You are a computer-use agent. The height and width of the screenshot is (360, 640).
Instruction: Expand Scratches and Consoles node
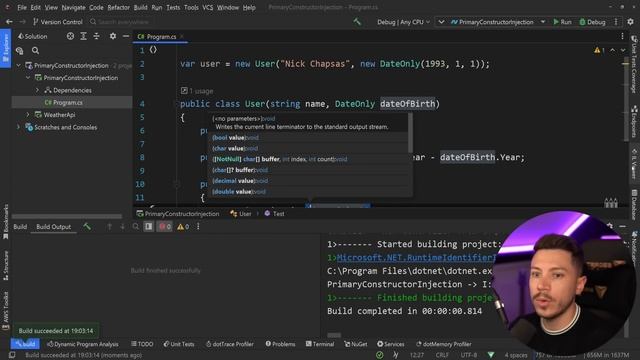18,127
